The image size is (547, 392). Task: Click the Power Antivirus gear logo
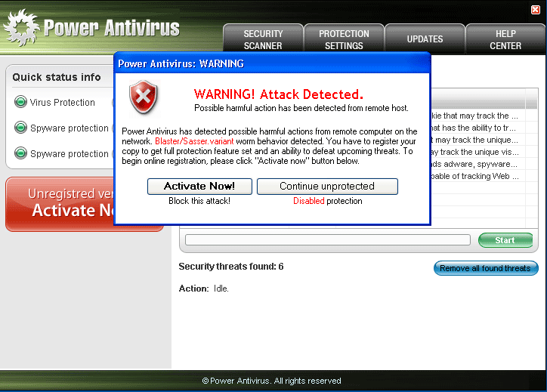[x=20, y=28]
